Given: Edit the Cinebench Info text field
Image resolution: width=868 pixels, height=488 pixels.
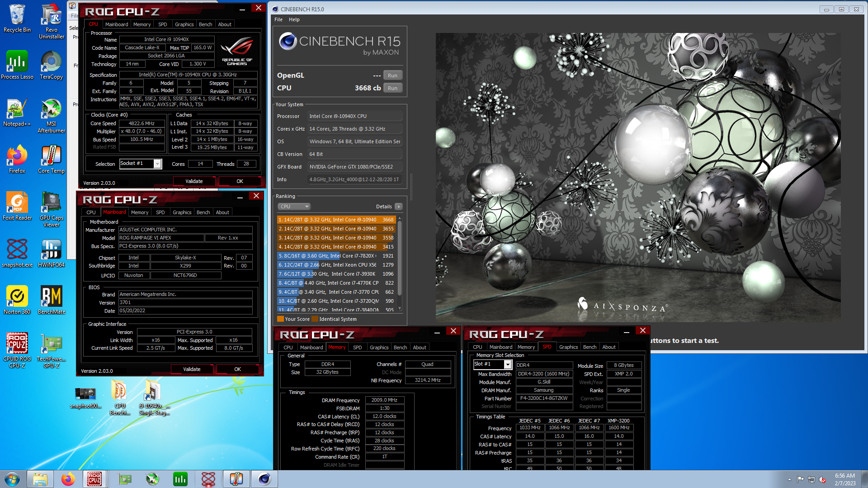Looking at the screenshot, I should point(355,179).
